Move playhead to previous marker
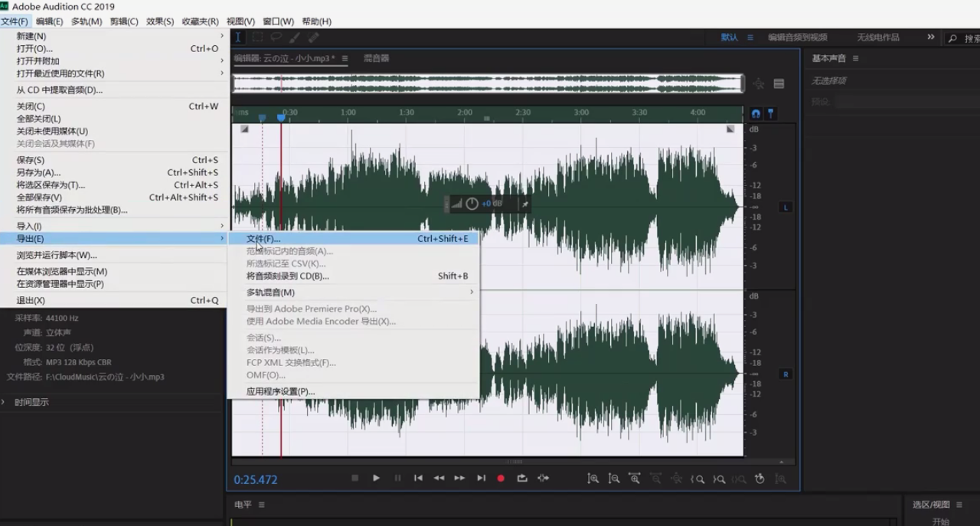Screen dimensions: 980x526 [418, 478]
